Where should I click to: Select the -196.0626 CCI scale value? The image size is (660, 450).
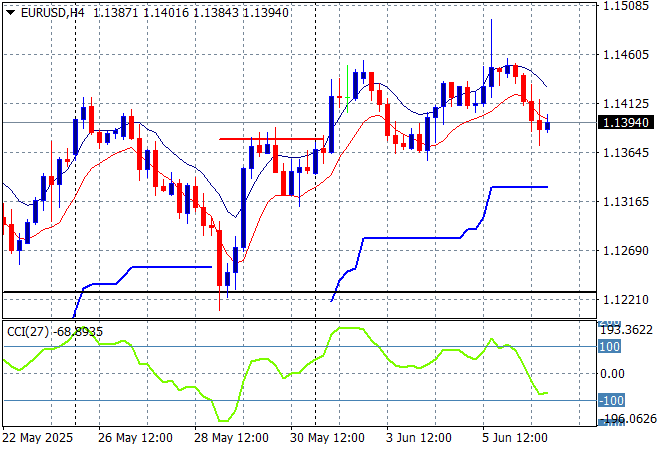pos(627,419)
